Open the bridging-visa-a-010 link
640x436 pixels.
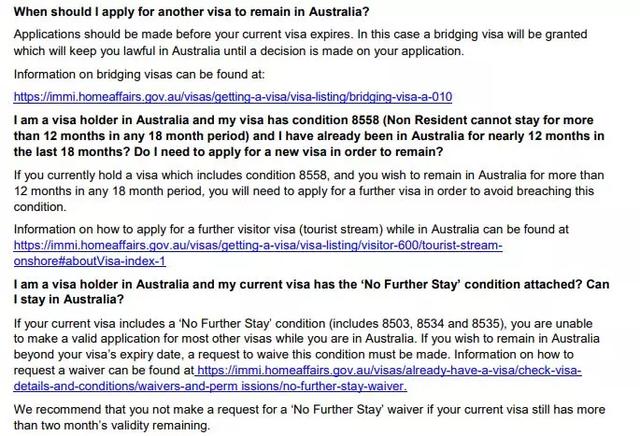tap(233, 97)
